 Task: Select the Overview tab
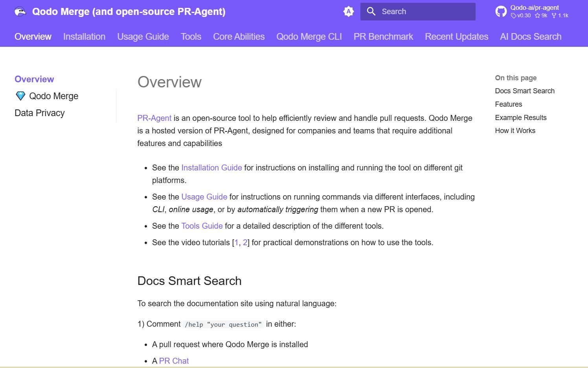click(x=33, y=37)
